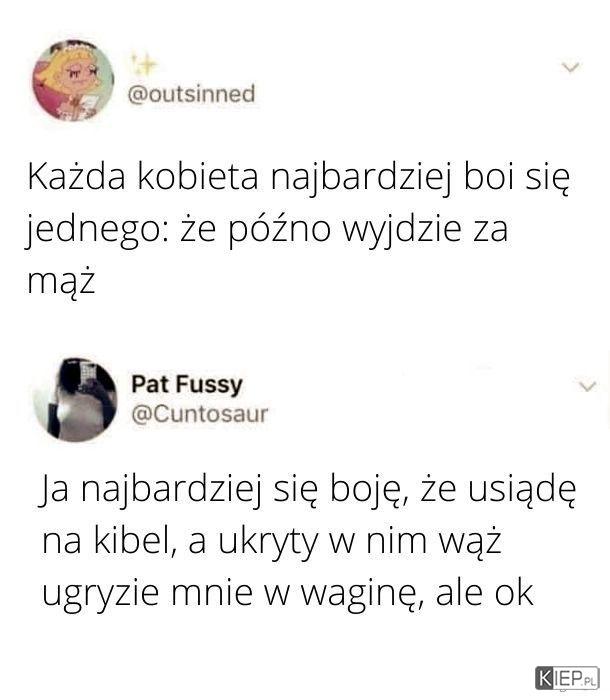Click the line "ugryzie mnie w waginę, ale ok"
The height and width of the screenshot is (700, 610).
(x=288, y=593)
